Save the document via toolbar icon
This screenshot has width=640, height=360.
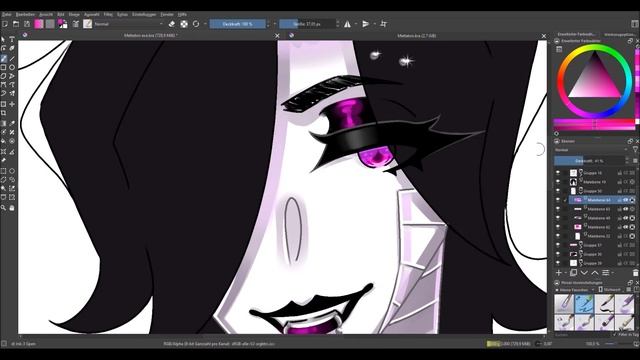coord(27,24)
